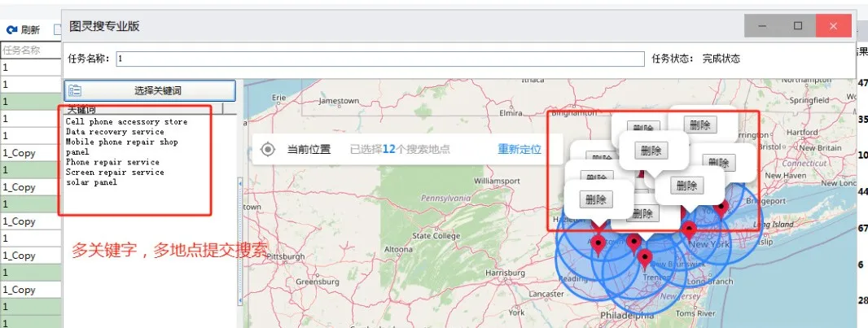Click the 刷新 refresh icon in background window

pyautogui.click(x=11, y=29)
